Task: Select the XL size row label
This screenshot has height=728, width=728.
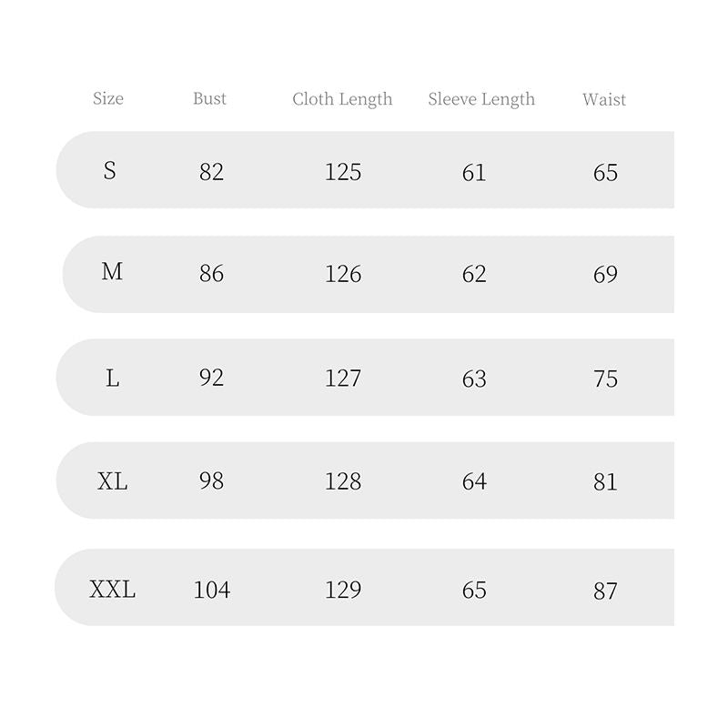Action: pos(112,481)
